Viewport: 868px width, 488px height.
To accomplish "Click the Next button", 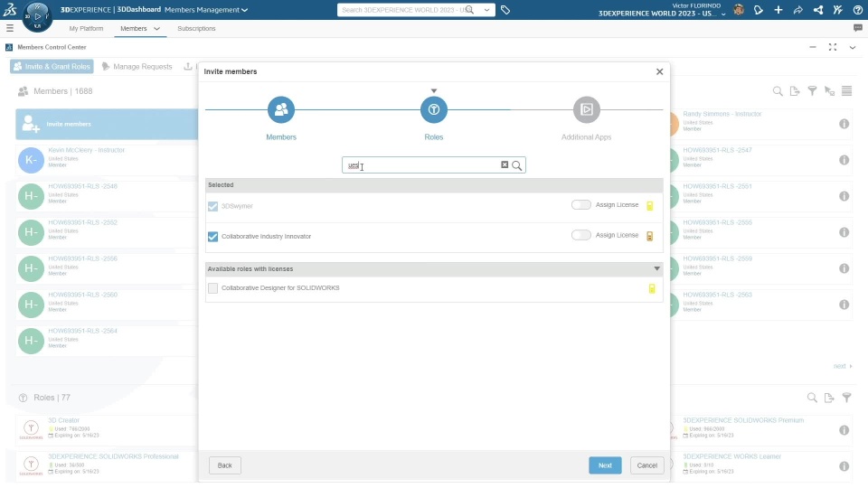I will 605,465.
